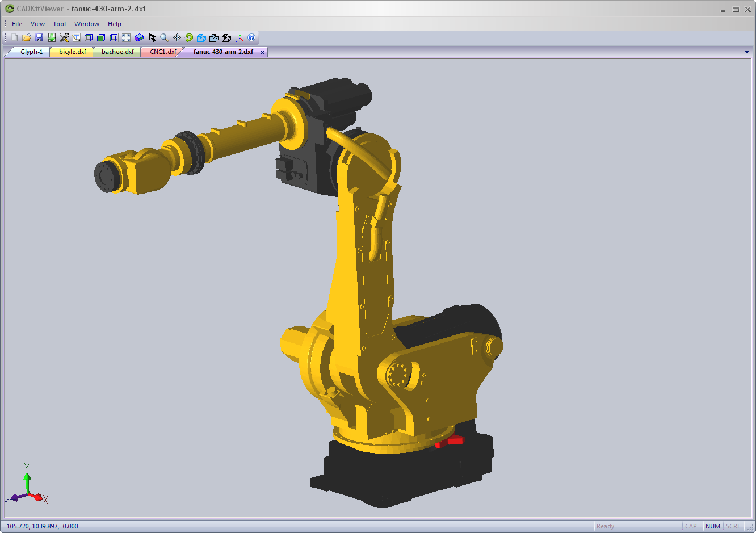Switch to the bicyle.dxf tab

pos(69,51)
